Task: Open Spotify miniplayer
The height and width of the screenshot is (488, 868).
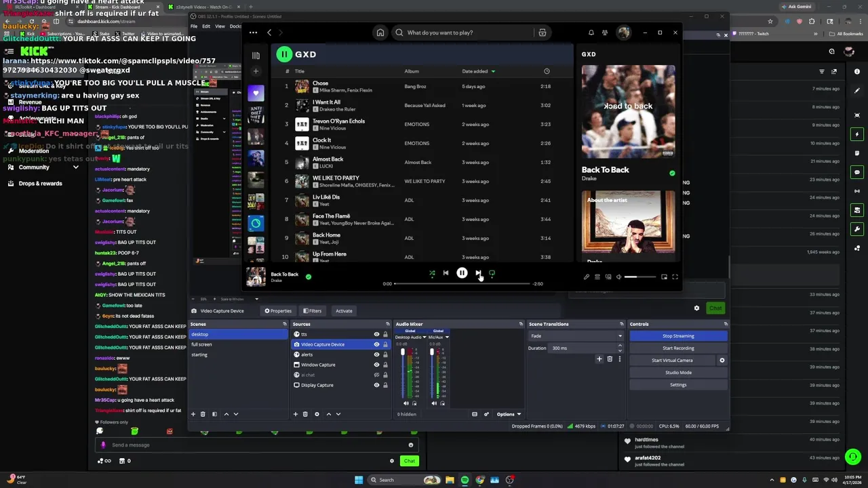Action: coord(664,277)
